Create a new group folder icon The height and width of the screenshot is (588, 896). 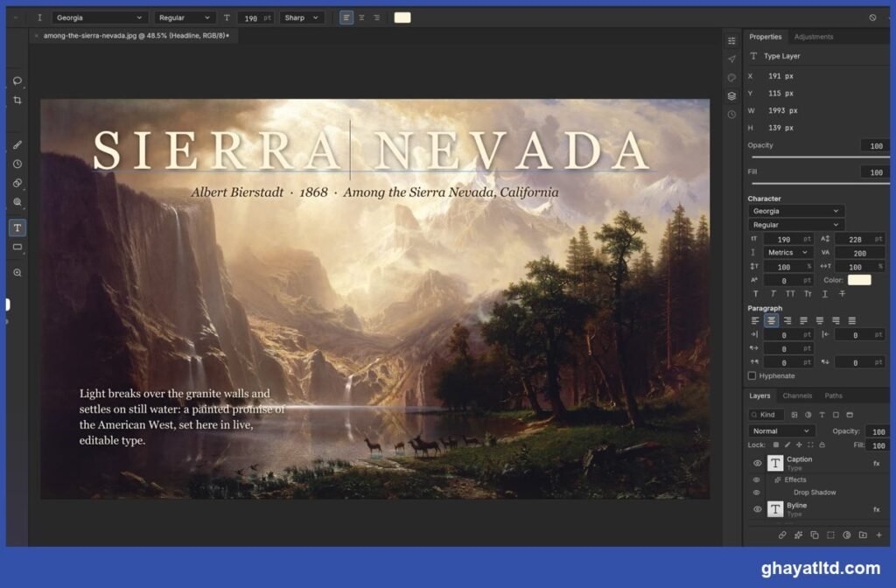(x=863, y=535)
